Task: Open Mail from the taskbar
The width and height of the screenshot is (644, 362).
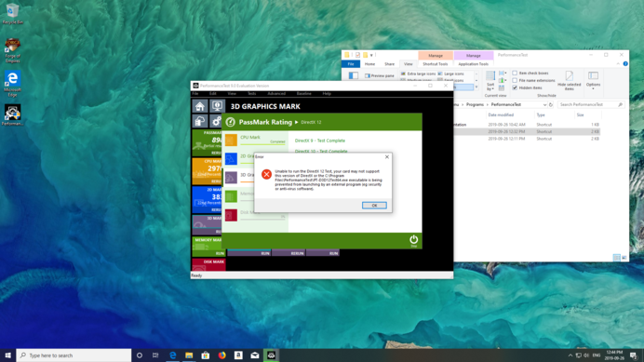Action: 255,355
